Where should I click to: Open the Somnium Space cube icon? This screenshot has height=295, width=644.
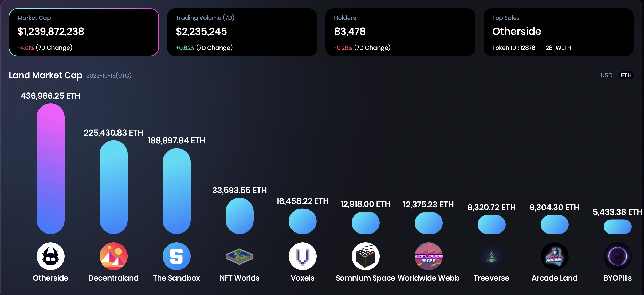click(366, 256)
